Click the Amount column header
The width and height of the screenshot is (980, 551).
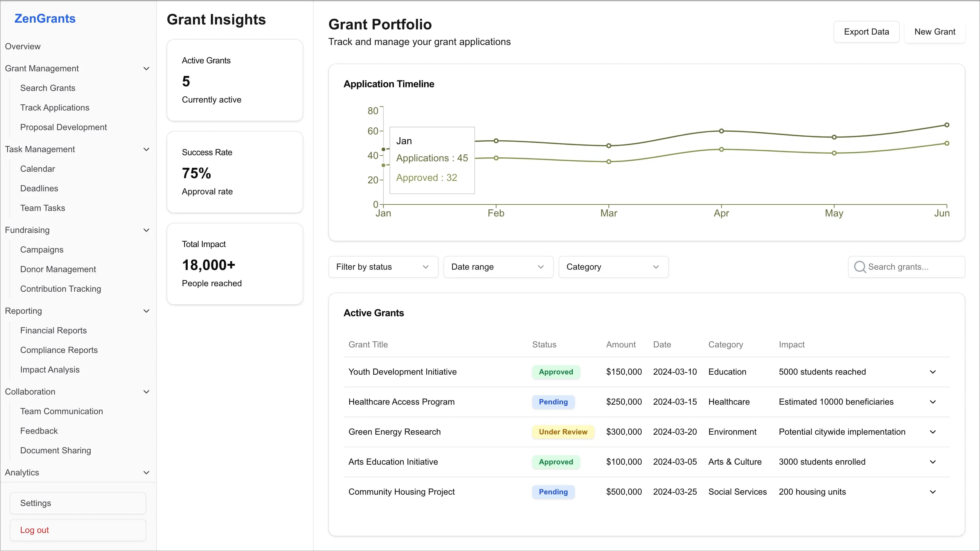coord(621,344)
